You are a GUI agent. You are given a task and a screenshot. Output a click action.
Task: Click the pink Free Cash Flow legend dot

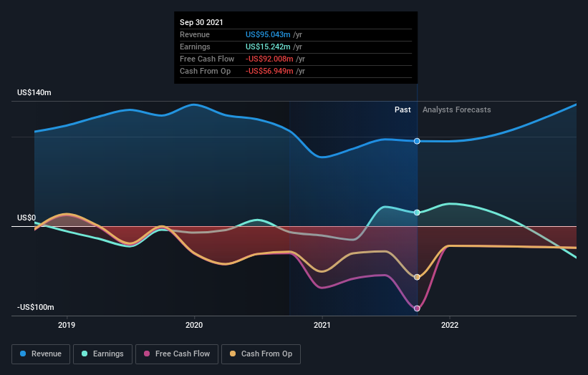[x=147, y=354]
